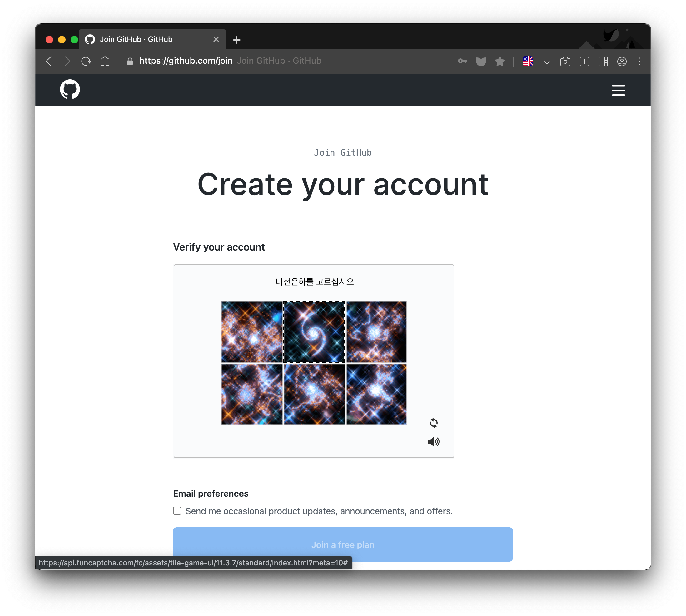Open the shield tracker blocker icon

(x=481, y=61)
